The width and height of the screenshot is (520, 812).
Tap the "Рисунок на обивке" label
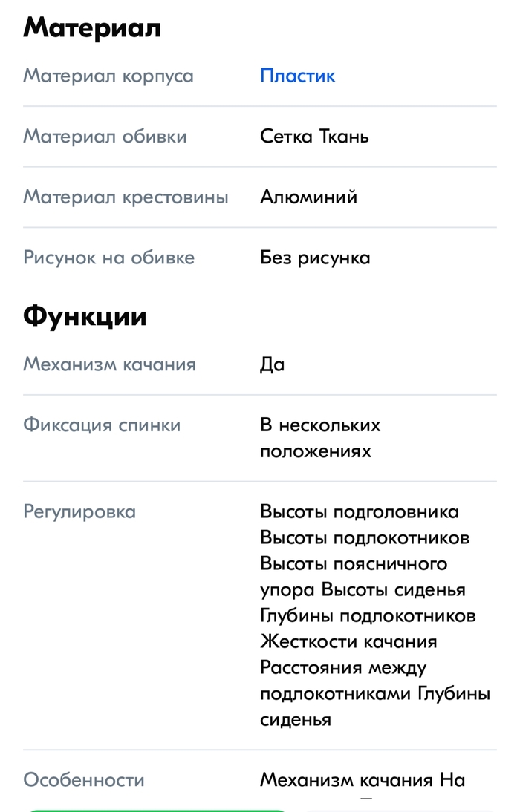pyautogui.click(x=108, y=258)
